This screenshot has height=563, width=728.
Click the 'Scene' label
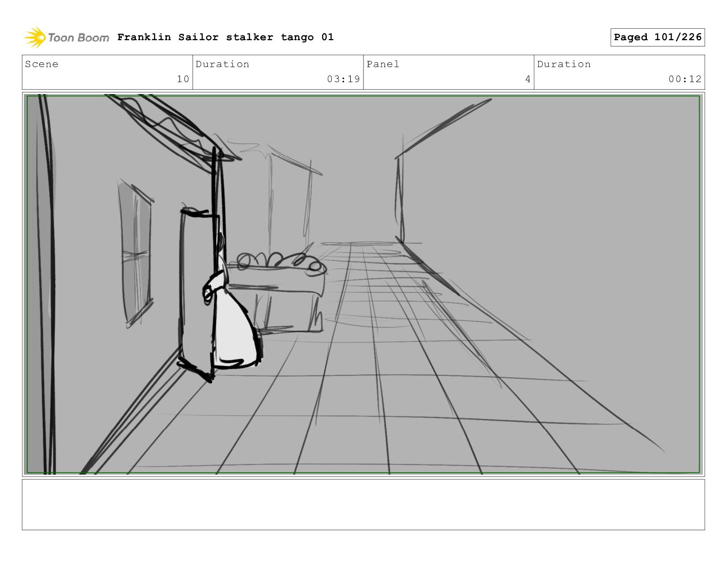tap(41, 64)
